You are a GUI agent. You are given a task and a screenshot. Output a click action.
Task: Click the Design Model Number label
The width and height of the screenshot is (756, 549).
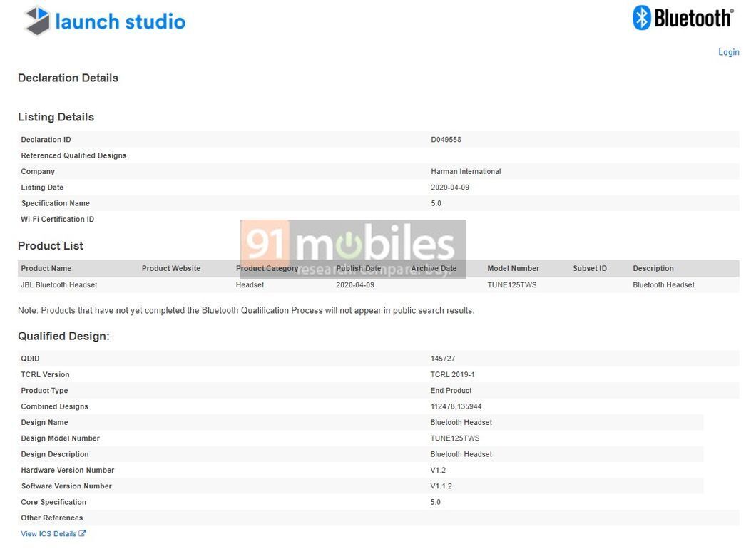[x=61, y=438]
